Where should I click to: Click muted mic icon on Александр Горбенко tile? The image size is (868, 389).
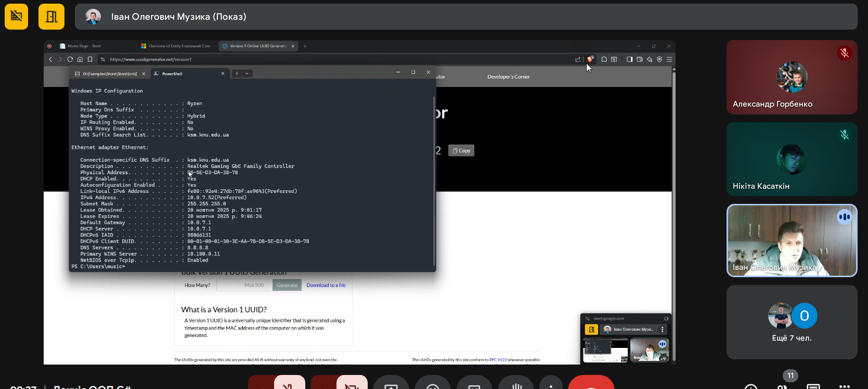(x=845, y=53)
